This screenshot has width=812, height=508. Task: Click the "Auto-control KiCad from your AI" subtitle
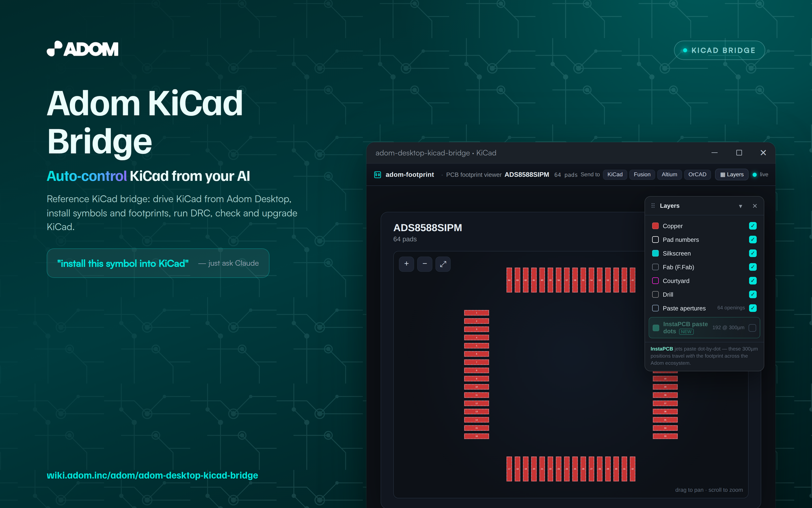[x=148, y=176]
